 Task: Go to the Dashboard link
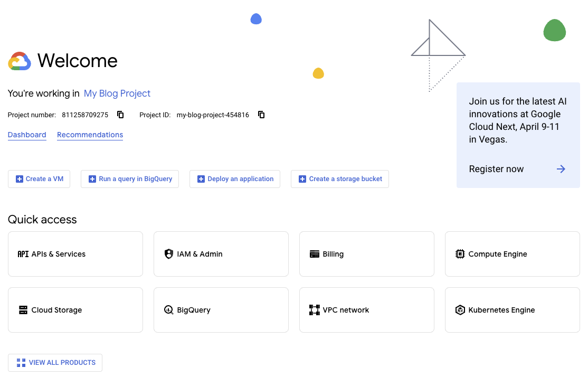pos(27,135)
